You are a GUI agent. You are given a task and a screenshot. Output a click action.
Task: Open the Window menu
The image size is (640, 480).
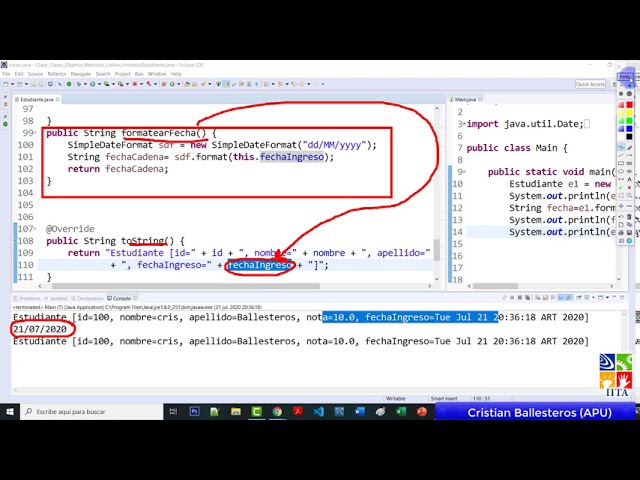pyautogui.click(x=157, y=74)
